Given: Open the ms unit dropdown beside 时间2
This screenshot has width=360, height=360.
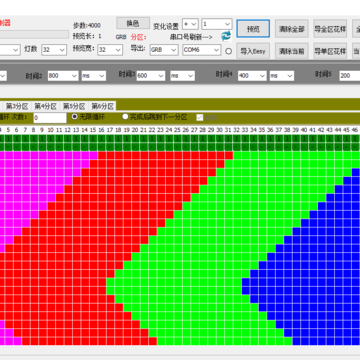Looking at the screenshot, I should pos(94,76).
